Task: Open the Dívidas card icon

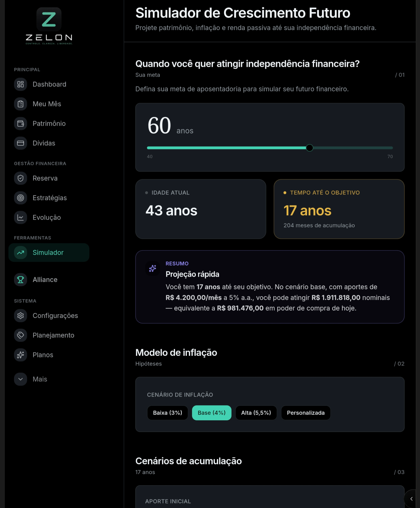Action: tap(20, 143)
